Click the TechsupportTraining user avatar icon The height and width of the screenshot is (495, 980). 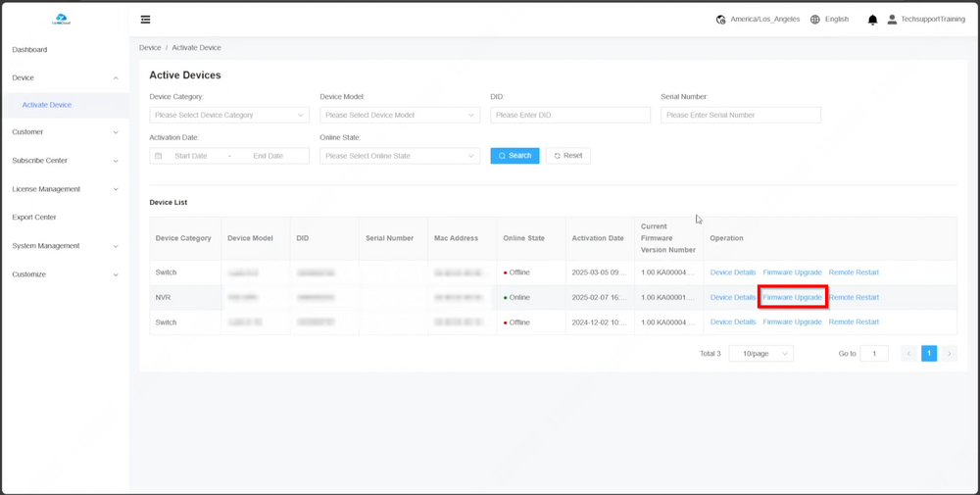click(x=892, y=20)
